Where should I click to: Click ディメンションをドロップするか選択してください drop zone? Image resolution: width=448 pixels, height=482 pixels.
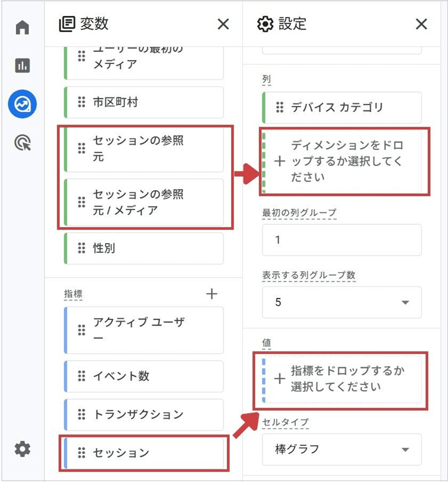pos(342,162)
